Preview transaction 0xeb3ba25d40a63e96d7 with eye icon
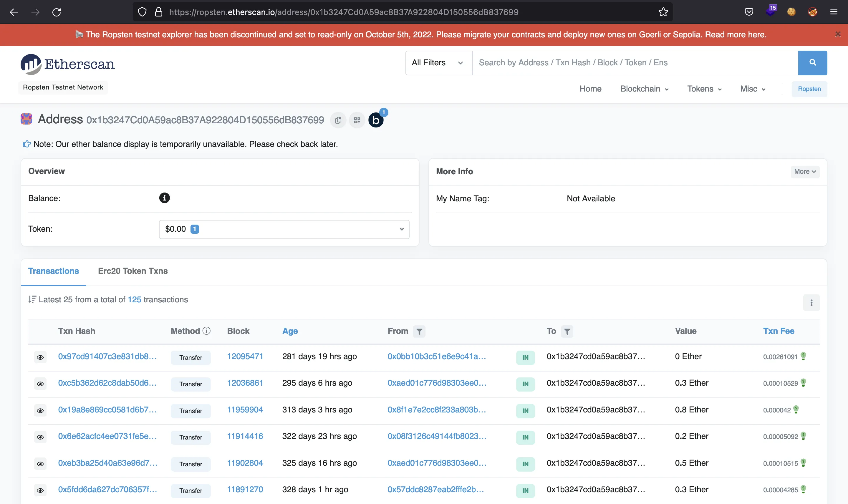 coord(40,464)
